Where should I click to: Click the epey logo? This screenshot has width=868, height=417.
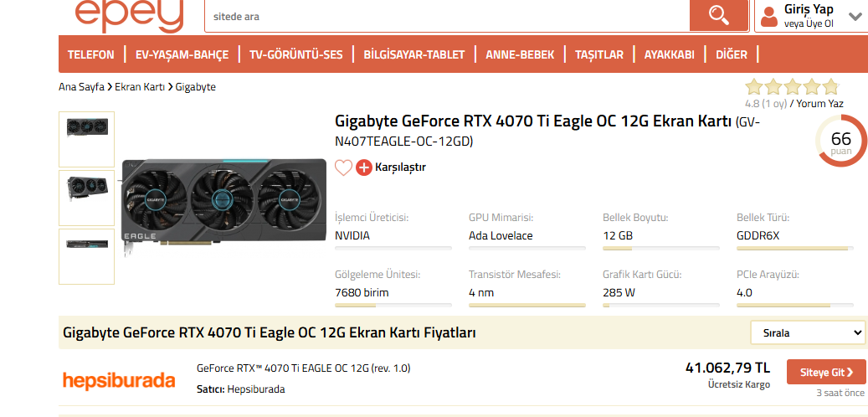coord(129,14)
